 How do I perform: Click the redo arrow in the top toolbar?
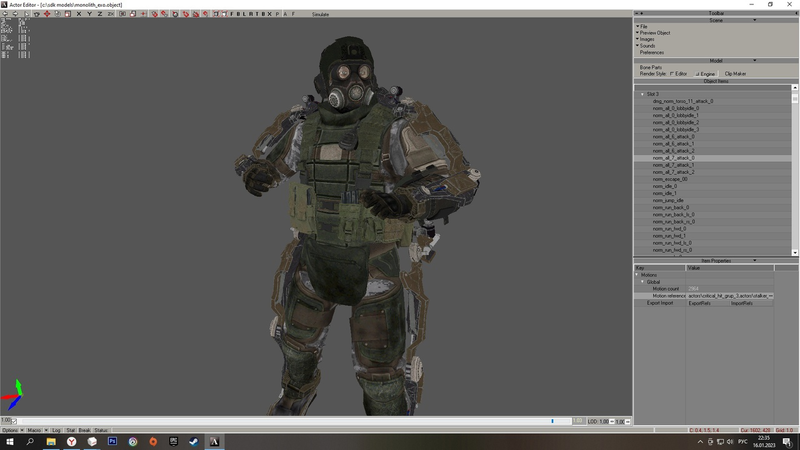[15, 14]
